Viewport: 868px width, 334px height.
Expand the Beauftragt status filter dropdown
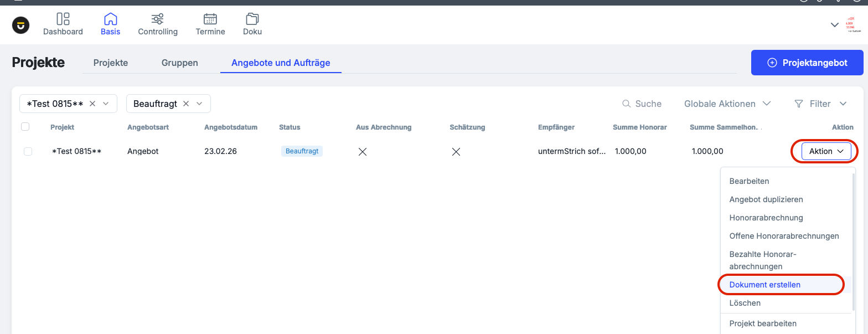point(200,104)
